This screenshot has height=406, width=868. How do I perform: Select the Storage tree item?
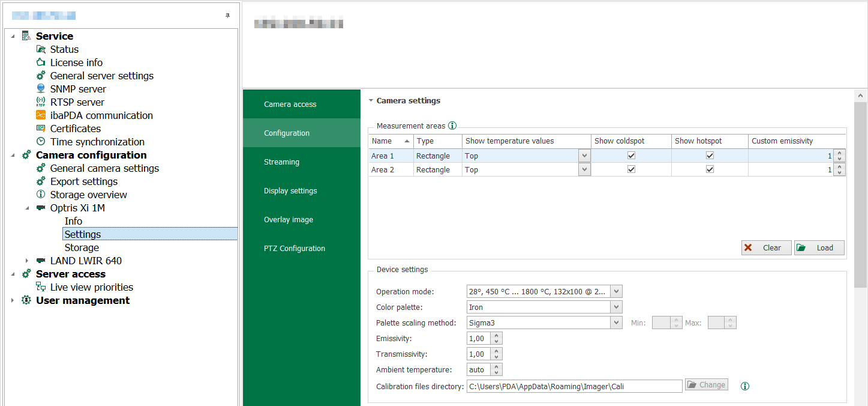pyautogui.click(x=82, y=247)
